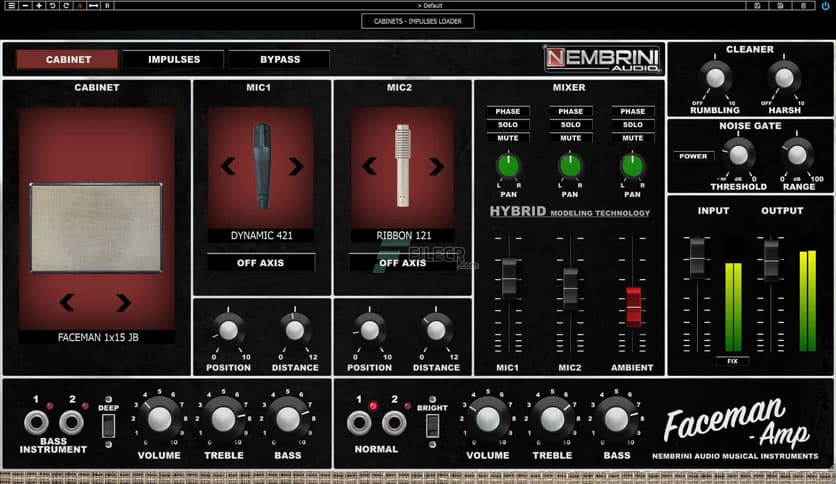Click normal channel input jack 1
836x484 pixels.
(359, 423)
